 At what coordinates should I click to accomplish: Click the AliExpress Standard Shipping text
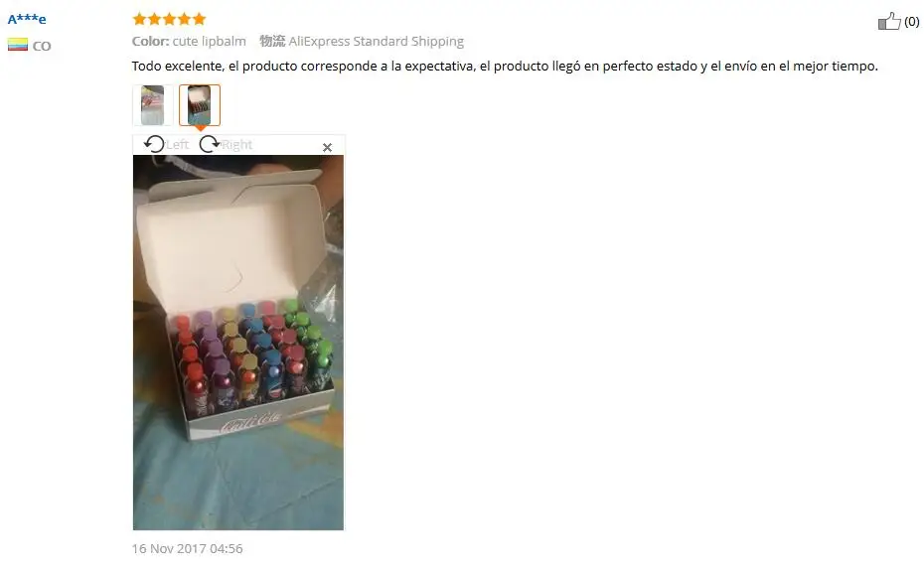coord(376,42)
